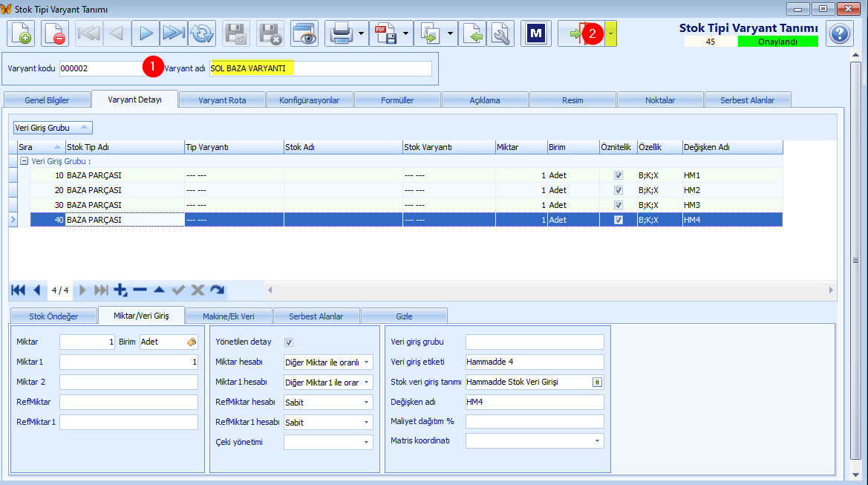Open the printer options dropdown arrow
The height and width of the screenshot is (485, 868).
tap(361, 33)
